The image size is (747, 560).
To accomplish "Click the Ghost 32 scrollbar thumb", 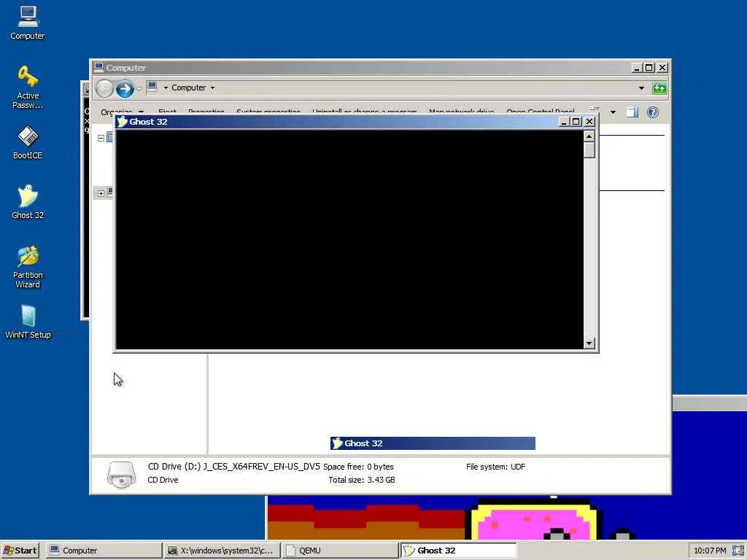I will click(x=589, y=150).
